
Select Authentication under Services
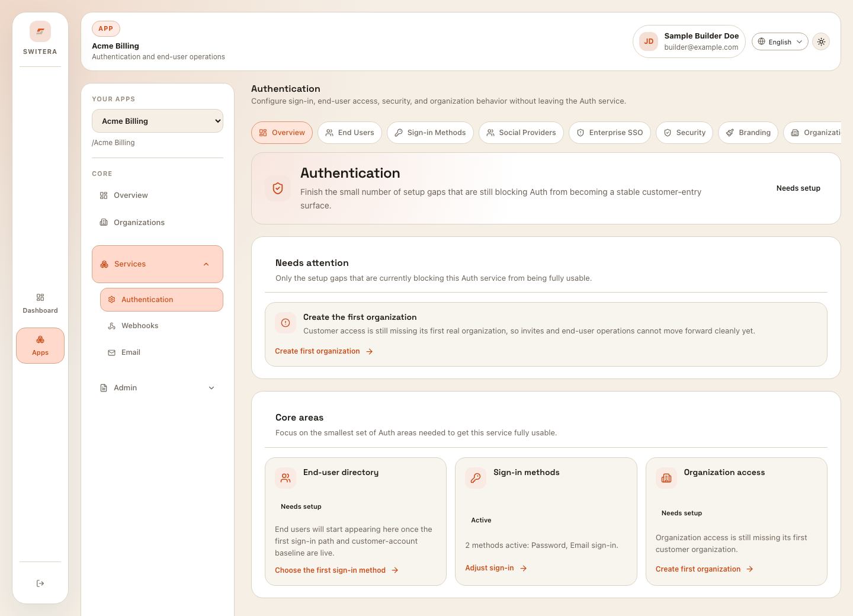(162, 300)
